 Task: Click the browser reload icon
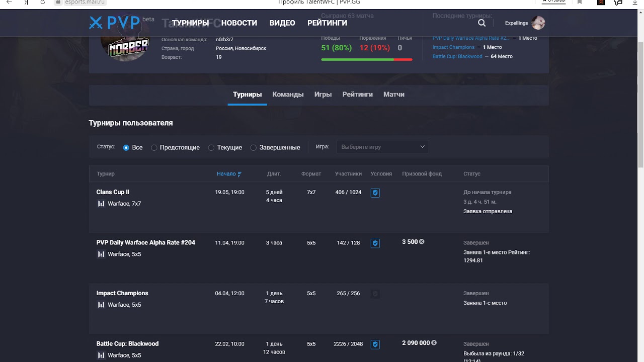[x=43, y=2]
